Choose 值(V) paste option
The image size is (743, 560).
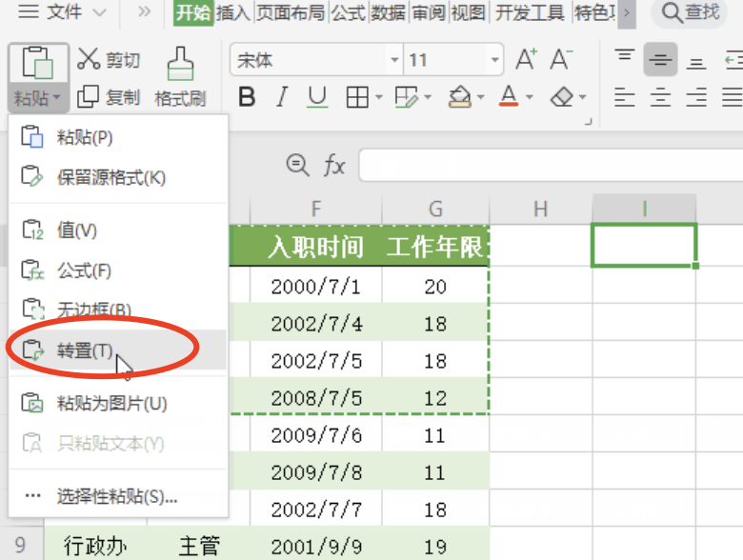(118, 230)
